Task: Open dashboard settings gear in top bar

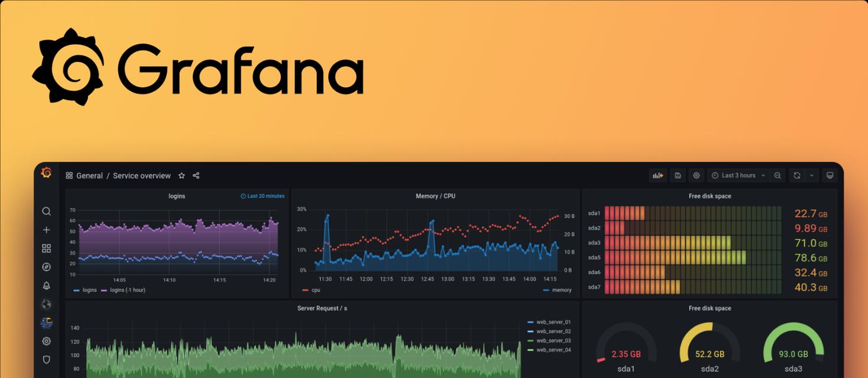Action: coord(697,175)
